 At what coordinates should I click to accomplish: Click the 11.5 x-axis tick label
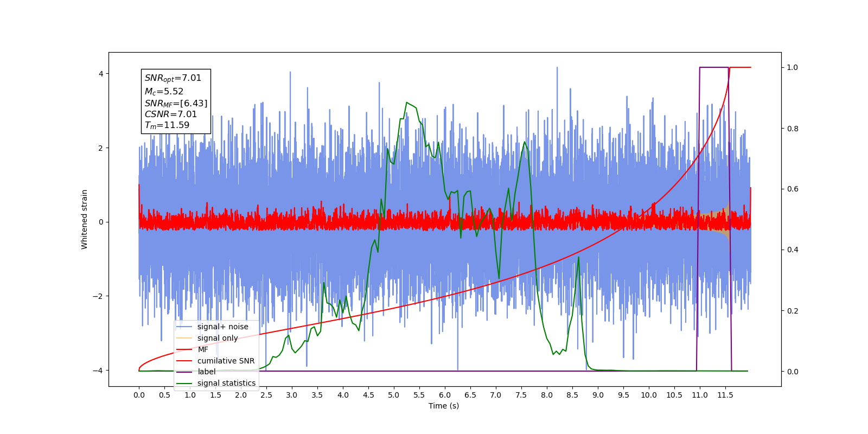coord(725,395)
